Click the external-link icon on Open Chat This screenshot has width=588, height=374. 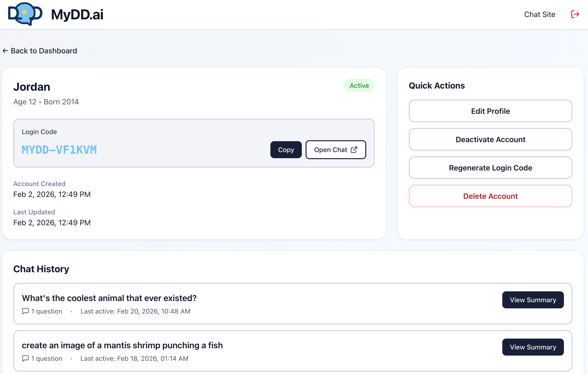click(354, 150)
